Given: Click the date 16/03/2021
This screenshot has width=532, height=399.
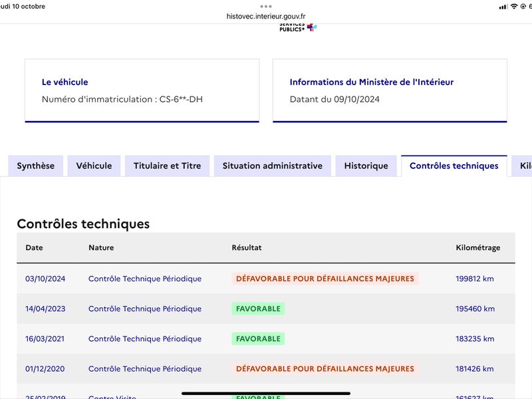Looking at the screenshot, I should point(45,339).
